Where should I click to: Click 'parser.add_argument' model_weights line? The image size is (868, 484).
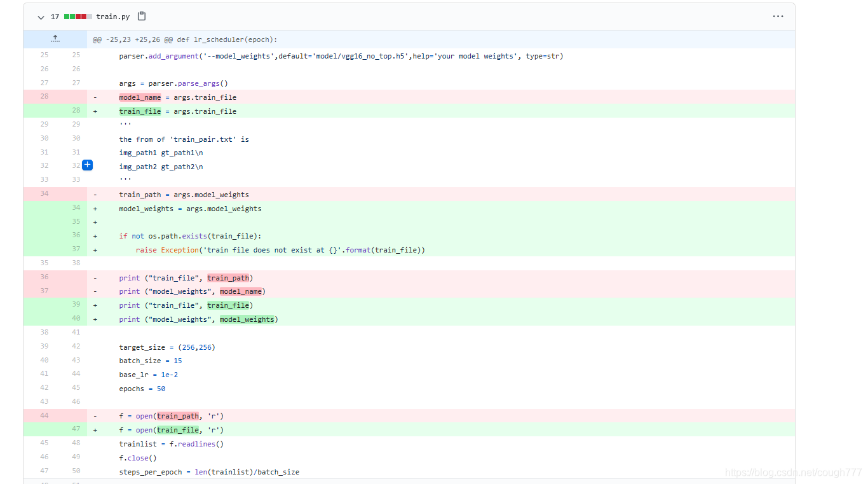pyautogui.click(x=341, y=56)
